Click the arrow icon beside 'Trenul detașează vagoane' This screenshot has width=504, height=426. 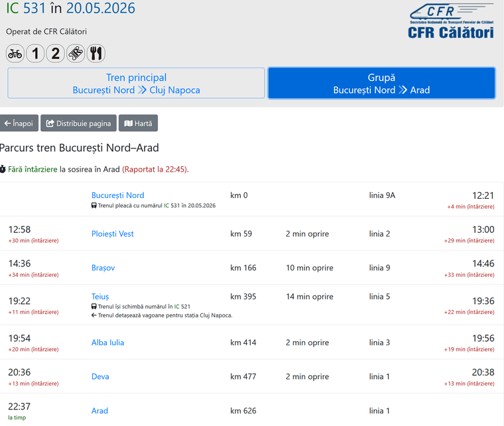94,315
